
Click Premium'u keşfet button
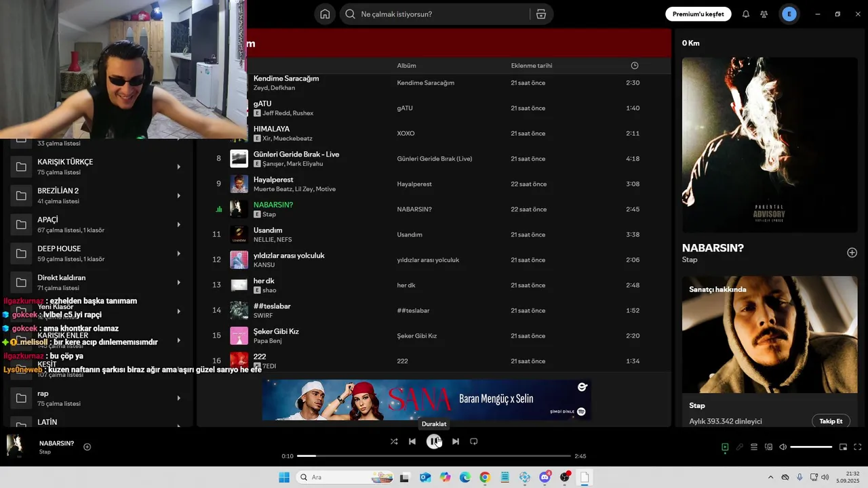(698, 14)
